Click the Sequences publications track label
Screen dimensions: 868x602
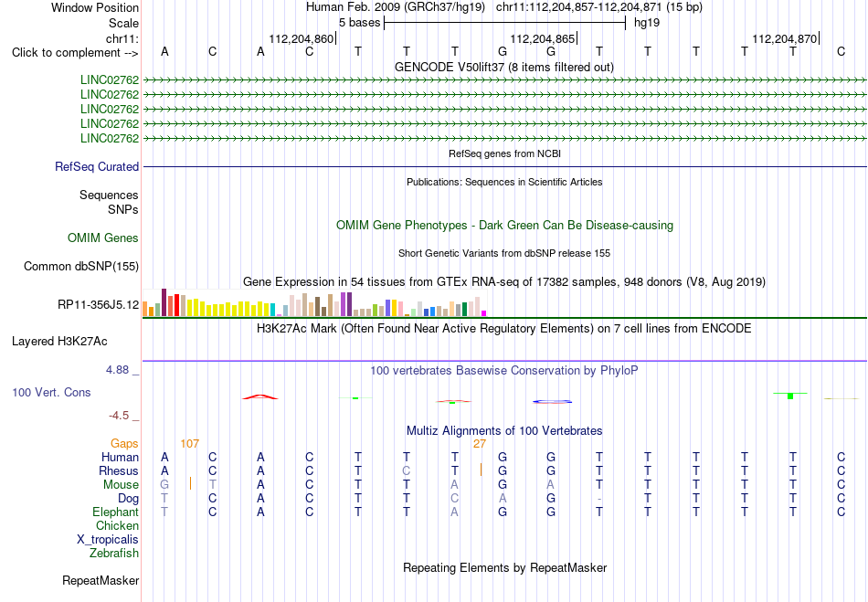[x=109, y=195]
